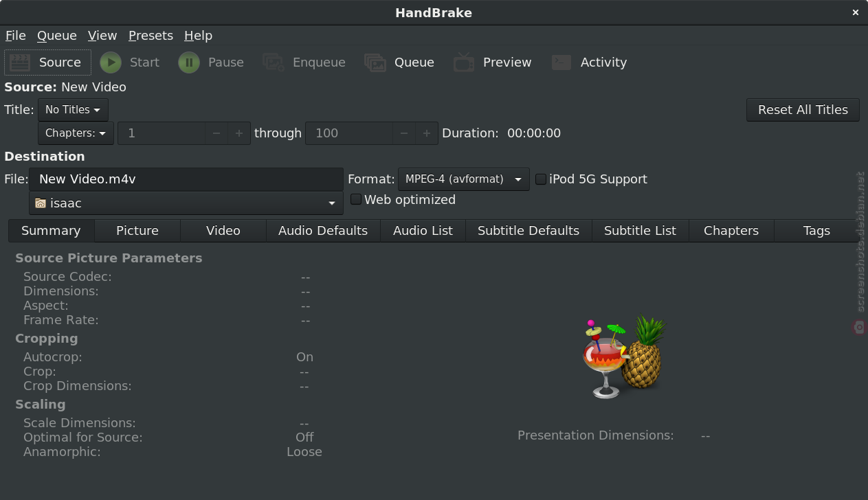The image size is (868, 500).
Task: Click the HandBrake pineapple cocktail logo
Action: [x=625, y=357]
